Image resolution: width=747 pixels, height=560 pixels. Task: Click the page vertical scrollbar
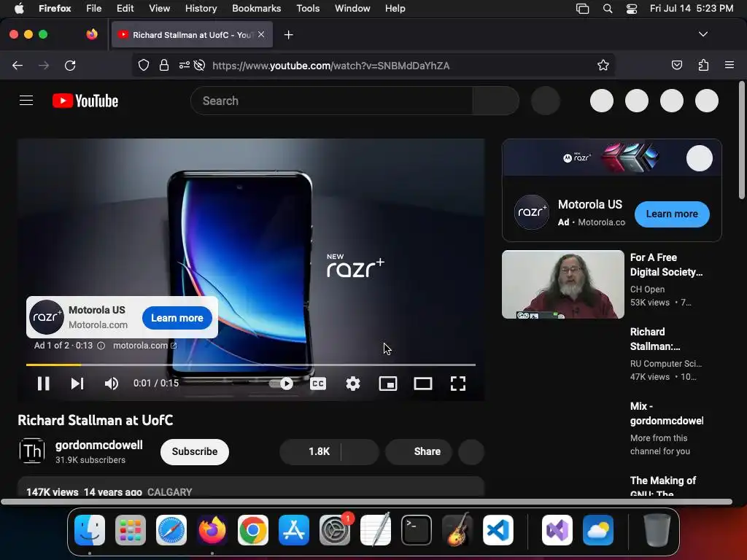pyautogui.click(x=742, y=141)
